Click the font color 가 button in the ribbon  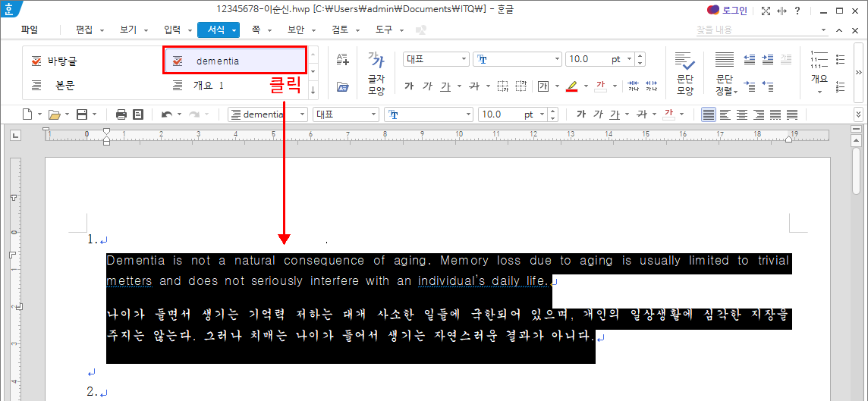601,86
